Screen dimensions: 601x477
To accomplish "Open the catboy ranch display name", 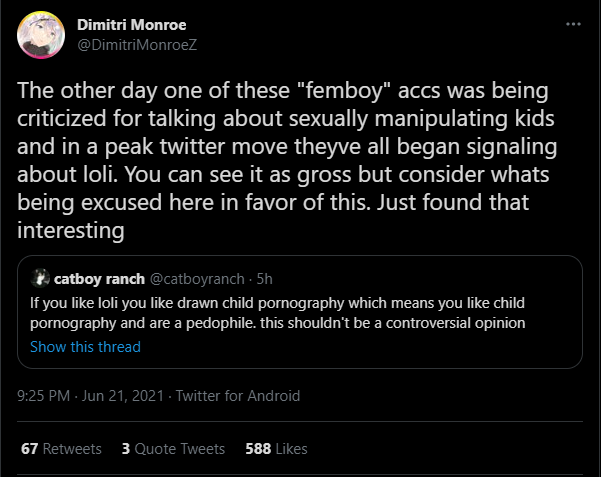I will pos(99,279).
